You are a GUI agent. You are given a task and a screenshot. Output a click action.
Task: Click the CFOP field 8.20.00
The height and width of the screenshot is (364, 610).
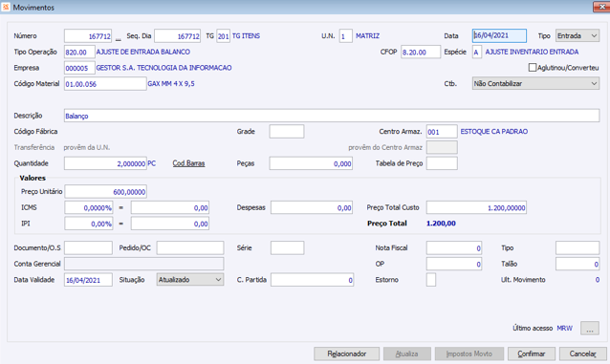[421, 52]
